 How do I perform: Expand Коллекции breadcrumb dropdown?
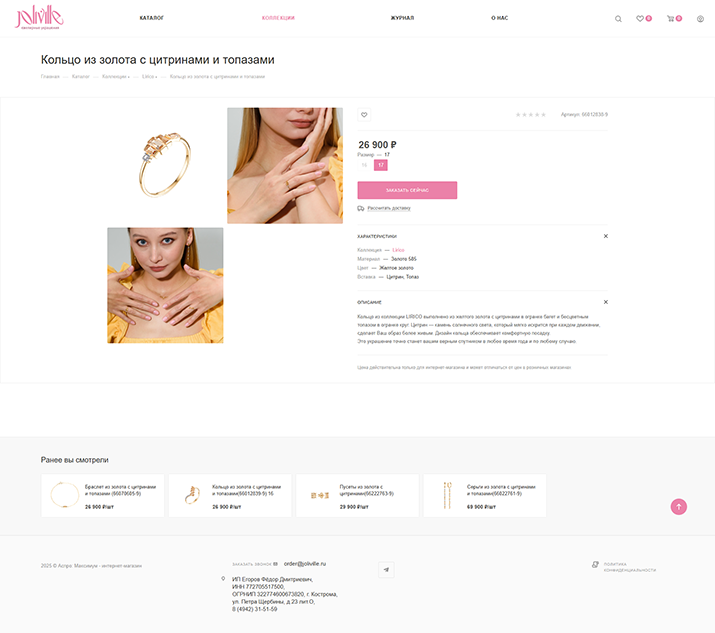[x=115, y=77]
